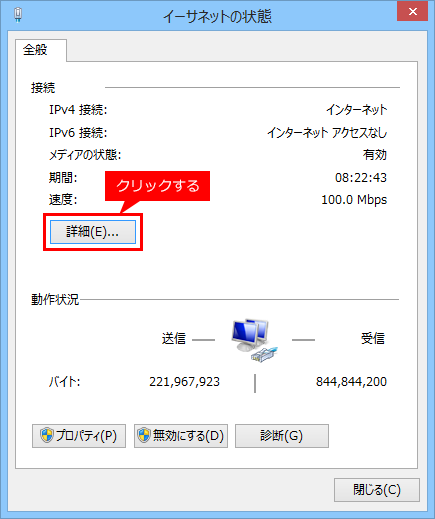Image resolution: width=435 pixels, height=519 pixels.
Task: Click the Ethernet adapter icon in title bar
Action: point(18,15)
